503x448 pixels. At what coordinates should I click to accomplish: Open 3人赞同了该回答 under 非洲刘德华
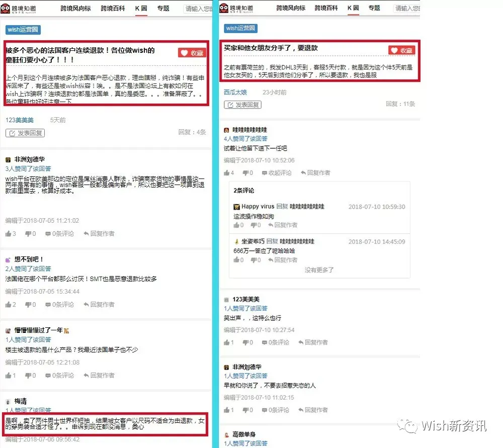pos(28,168)
